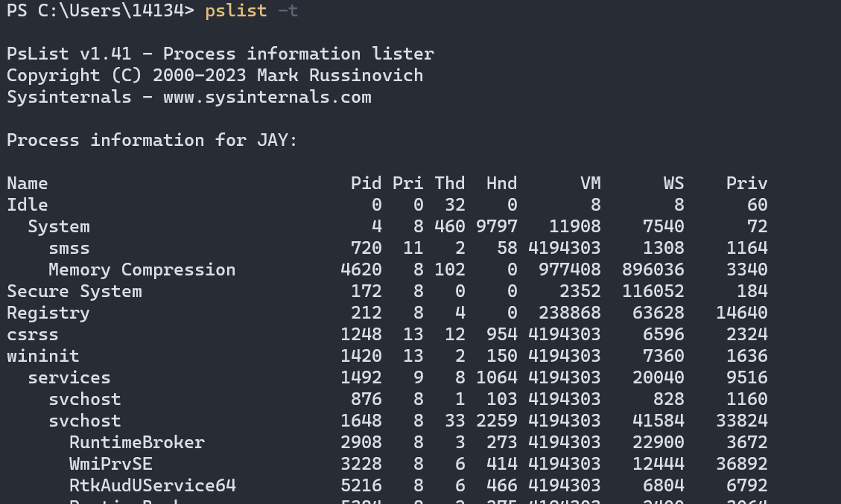841x504 pixels.
Task: Click the pslist command text
Action: 235,10
